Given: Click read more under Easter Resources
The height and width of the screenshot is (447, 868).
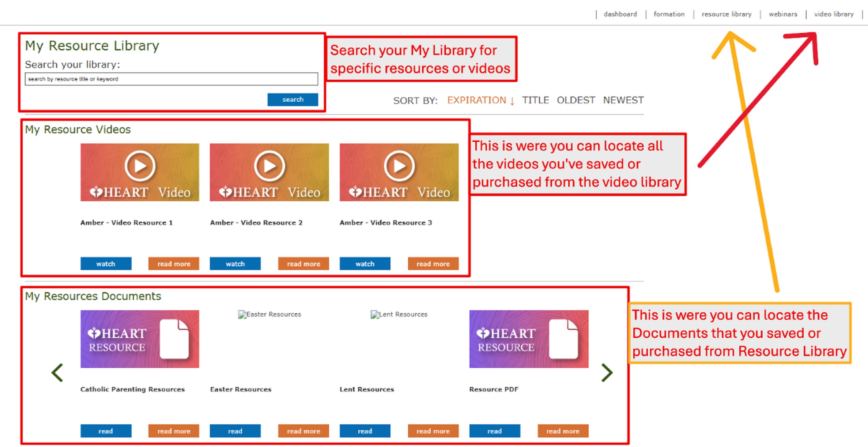Looking at the screenshot, I should (303, 431).
